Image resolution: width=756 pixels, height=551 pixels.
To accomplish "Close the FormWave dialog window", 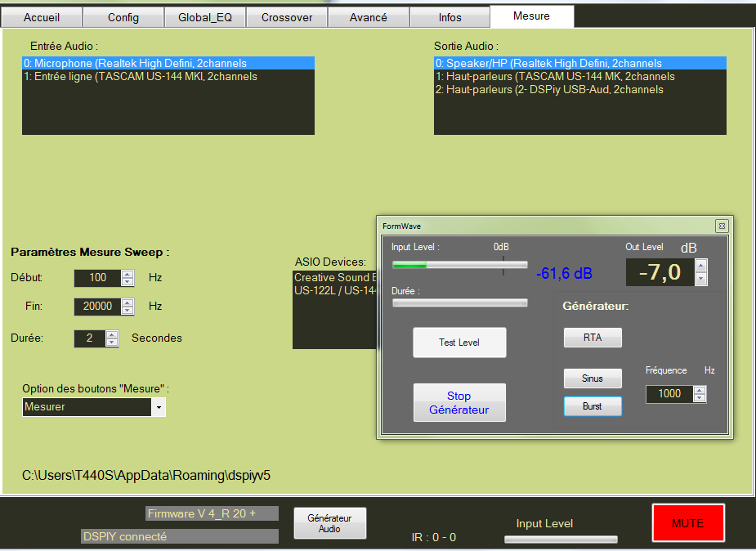I will (721, 226).
